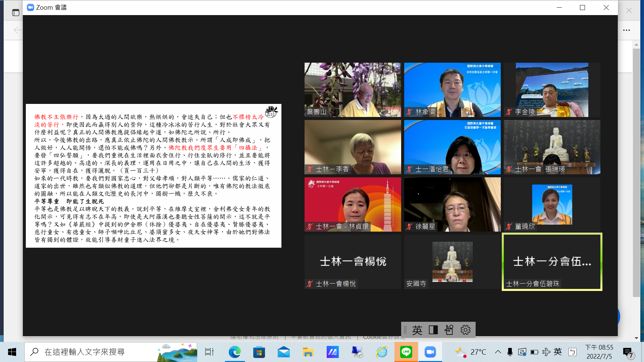Click browser vertical scrollbar down arrow

point(636,338)
